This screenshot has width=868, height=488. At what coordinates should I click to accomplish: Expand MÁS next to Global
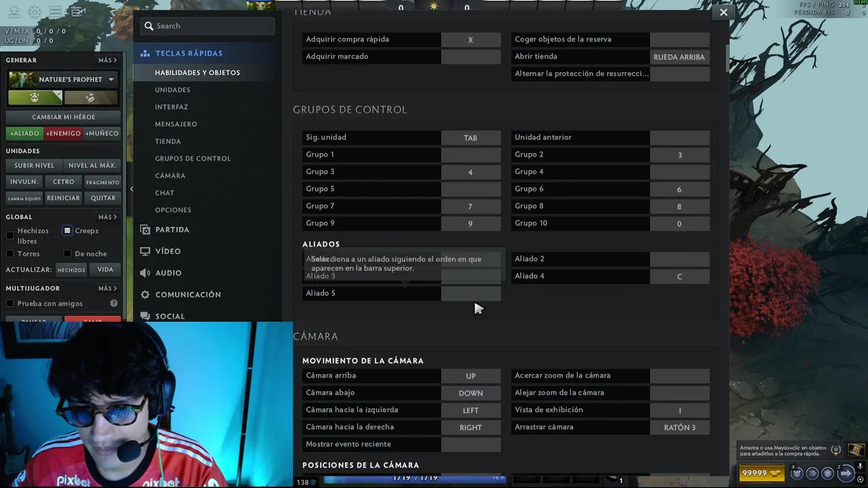108,217
